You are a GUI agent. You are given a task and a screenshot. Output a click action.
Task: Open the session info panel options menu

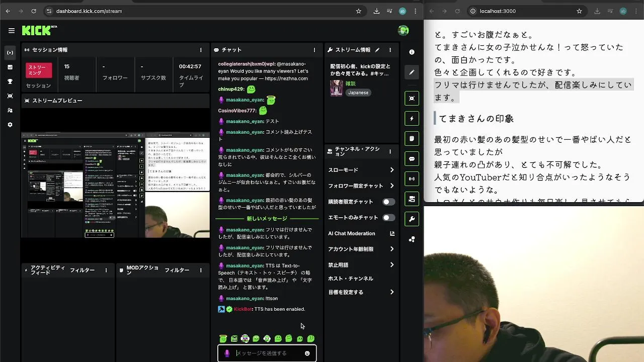point(201,50)
